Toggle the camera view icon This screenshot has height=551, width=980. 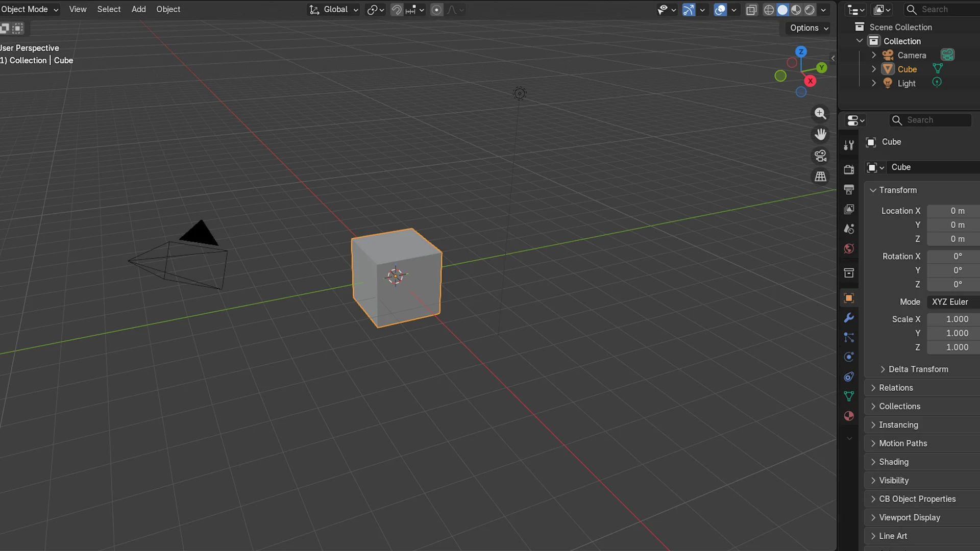(820, 155)
